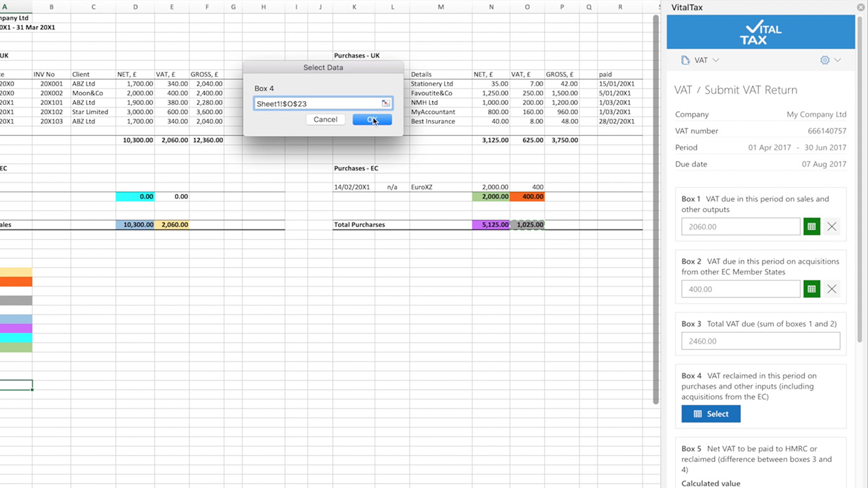Open the settings gear in VitalTax panel
The height and width of the screenshot is (488, 868).
tap(823, 60)
